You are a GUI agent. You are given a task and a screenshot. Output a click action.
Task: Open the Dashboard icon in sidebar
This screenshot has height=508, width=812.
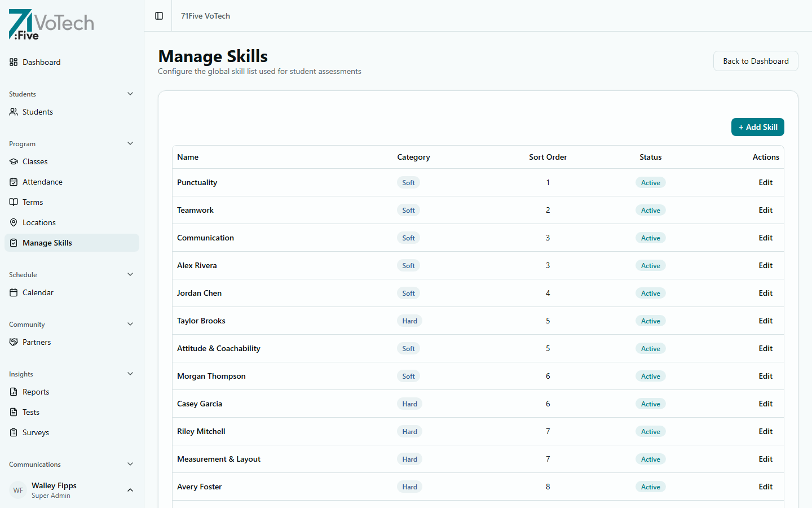(14, 62)
